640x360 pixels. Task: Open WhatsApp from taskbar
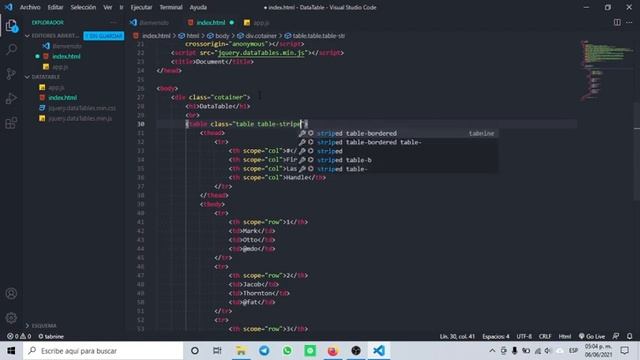tap(287, 351)
